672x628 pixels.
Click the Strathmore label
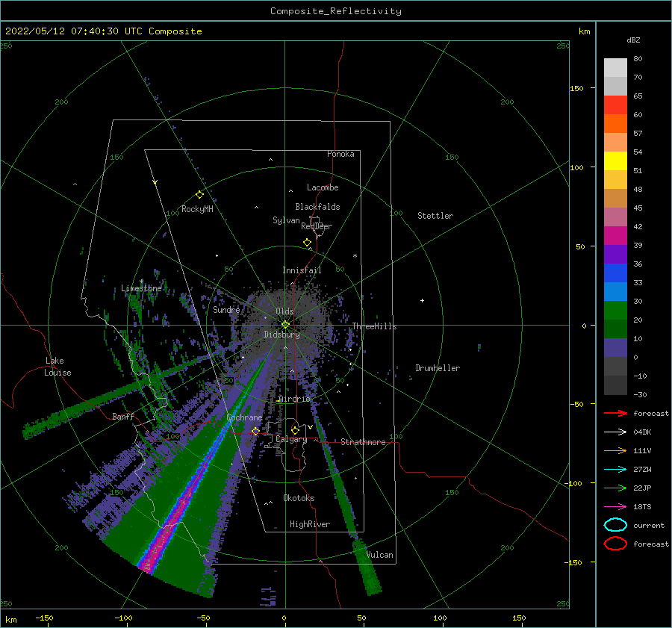[x=363, y=442]
